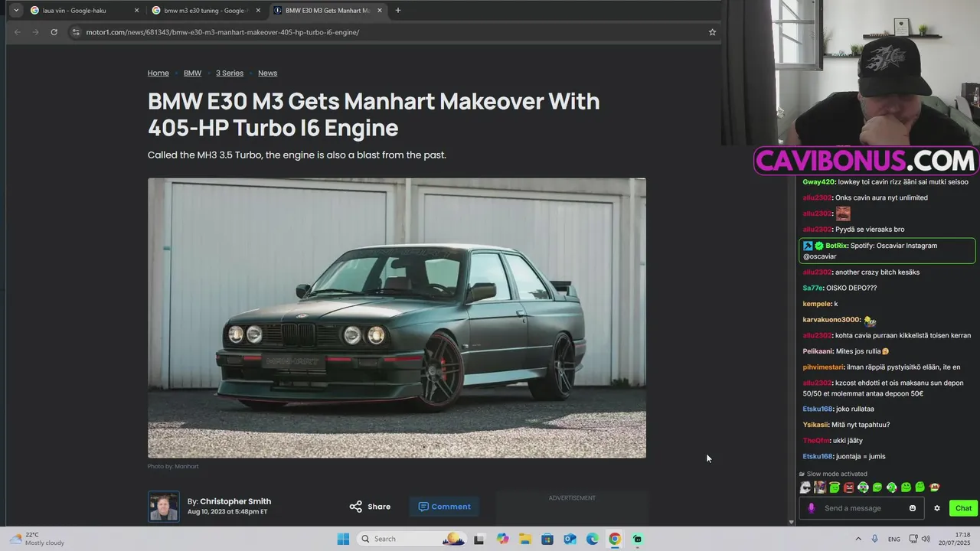Click Pelikaani's username in chat

tap(818, 351)
